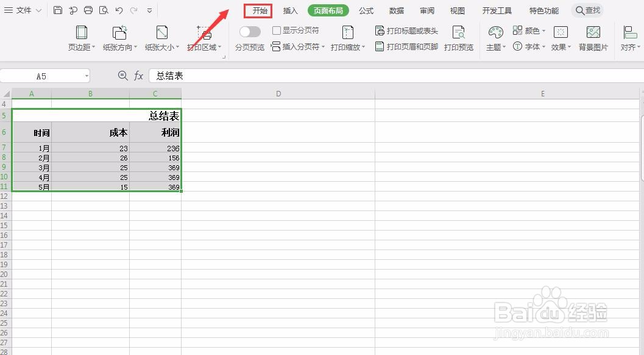Toggle the 分页预览 page break preview switch
Viewport: 644px width, 355px height.
[x=249, y=30]
